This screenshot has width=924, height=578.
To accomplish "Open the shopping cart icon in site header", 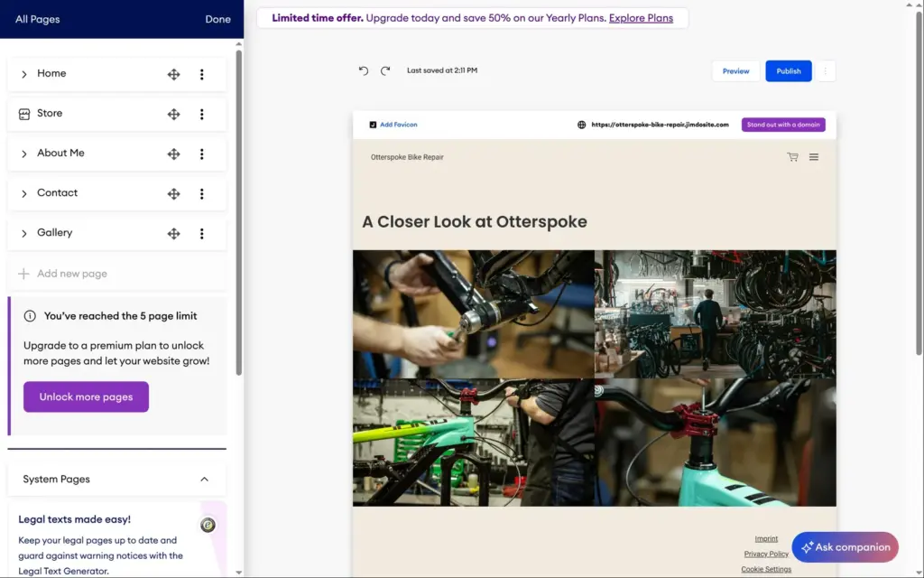I will point(792,157).
